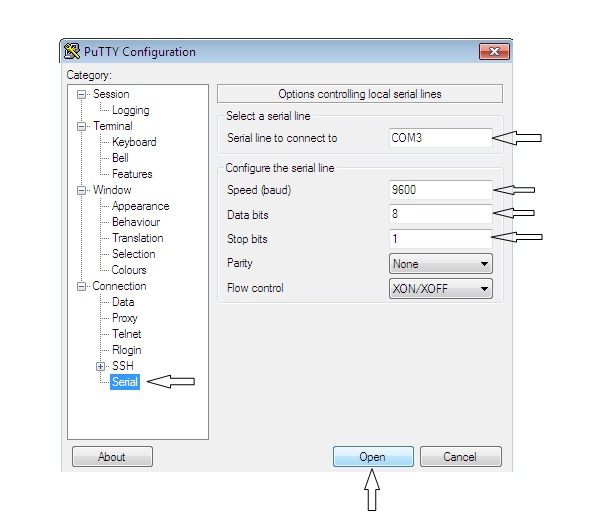Open the Parity dropdown

(x=441, y=264)
